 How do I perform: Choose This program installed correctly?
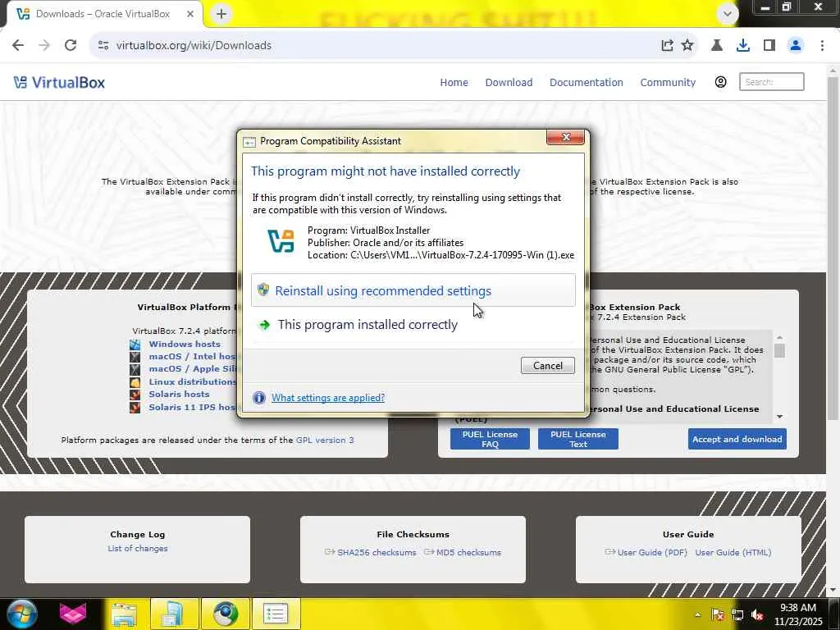coord(413,325)
